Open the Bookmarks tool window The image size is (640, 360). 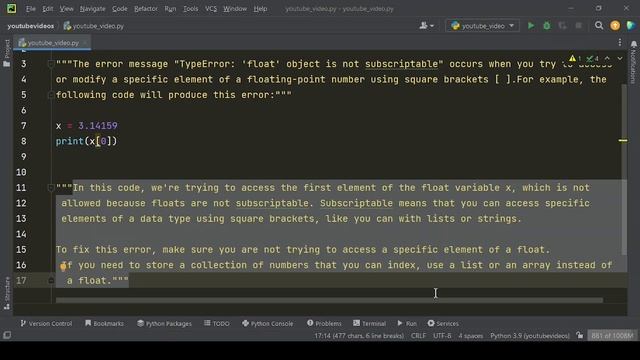coord(104,323)
